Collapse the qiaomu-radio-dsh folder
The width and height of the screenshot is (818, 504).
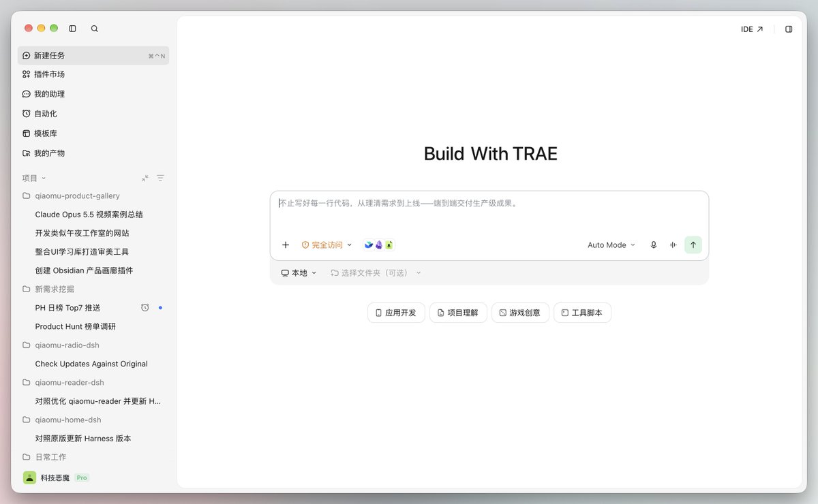(93, 345)
